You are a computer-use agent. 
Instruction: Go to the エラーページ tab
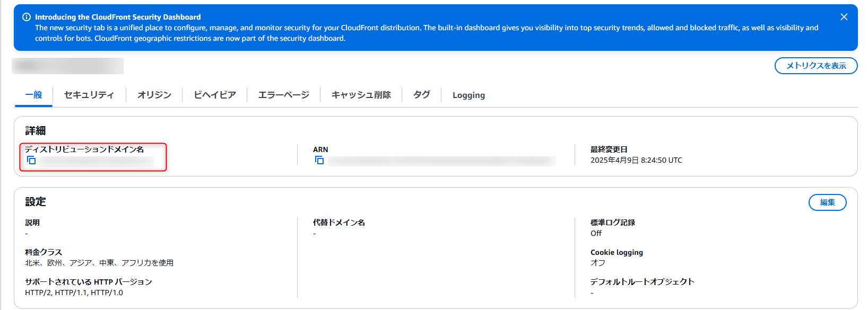284,95
